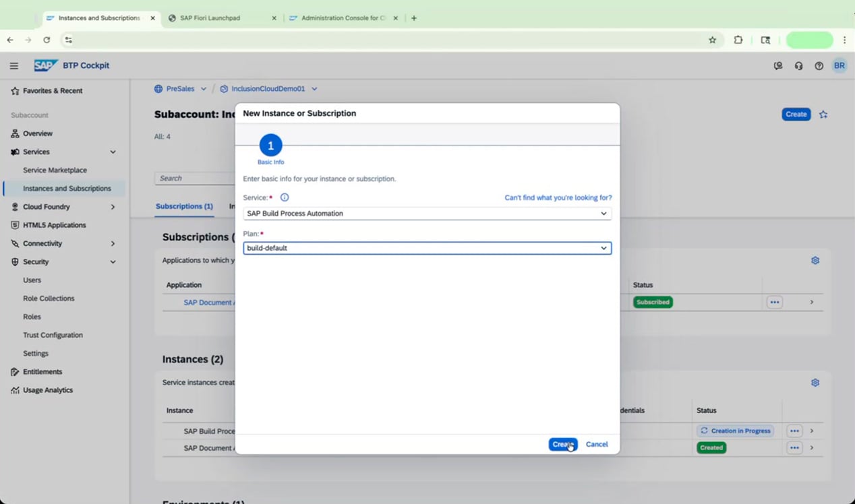The image size is (855, 504).
Task: Open Subscriptions table settings gear
Action: click(x=815, y=260)
